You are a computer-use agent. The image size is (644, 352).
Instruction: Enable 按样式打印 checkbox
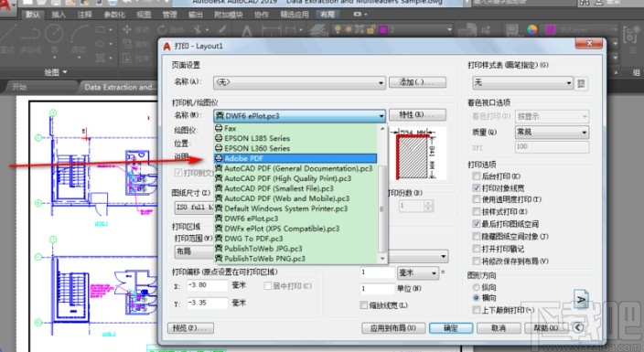(477, 211)
